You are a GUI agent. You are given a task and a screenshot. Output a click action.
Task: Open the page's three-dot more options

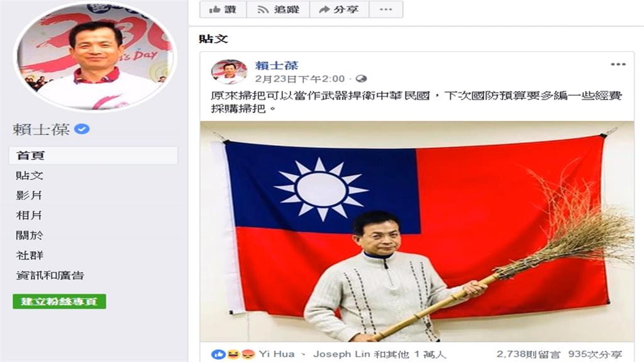[x=386, y=9]
